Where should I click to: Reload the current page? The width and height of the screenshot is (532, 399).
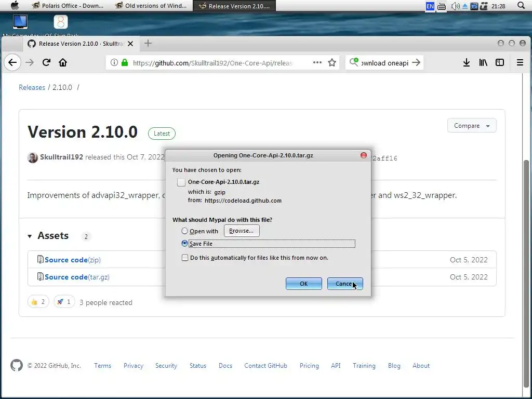[46, 62]
